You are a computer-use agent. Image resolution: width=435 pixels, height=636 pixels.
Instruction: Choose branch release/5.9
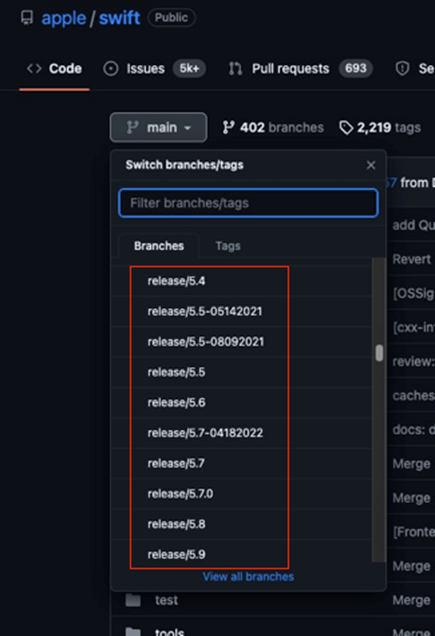pyautogui.click(x=241, y=554)
